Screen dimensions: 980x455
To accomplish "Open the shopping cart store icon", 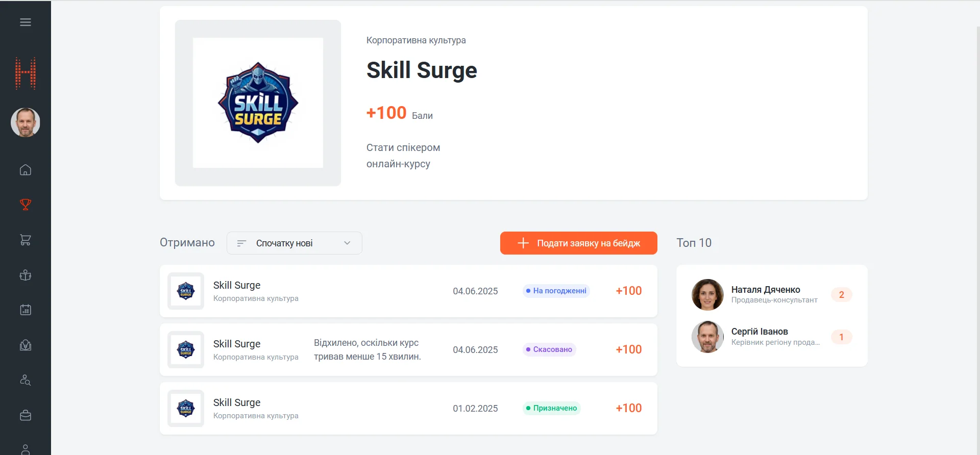I will tap(26, 240).
